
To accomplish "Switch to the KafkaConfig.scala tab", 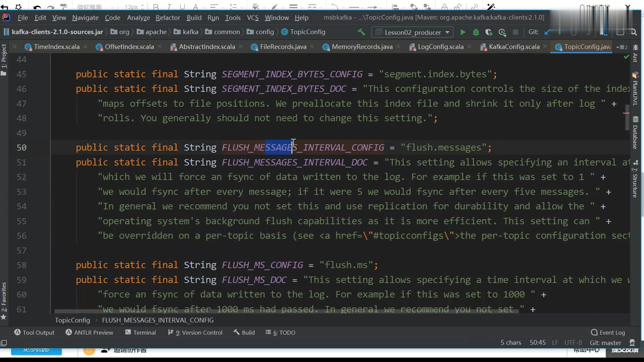I will pos(514,47).
